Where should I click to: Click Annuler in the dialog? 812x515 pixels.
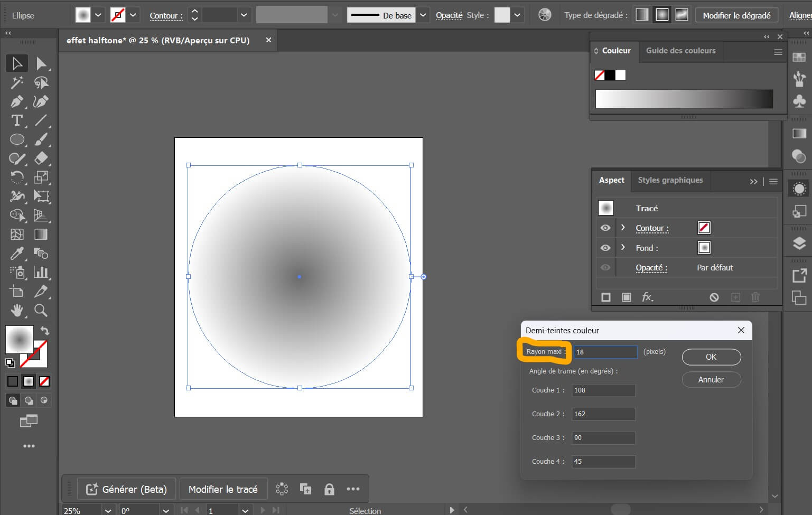pos(711,379)
